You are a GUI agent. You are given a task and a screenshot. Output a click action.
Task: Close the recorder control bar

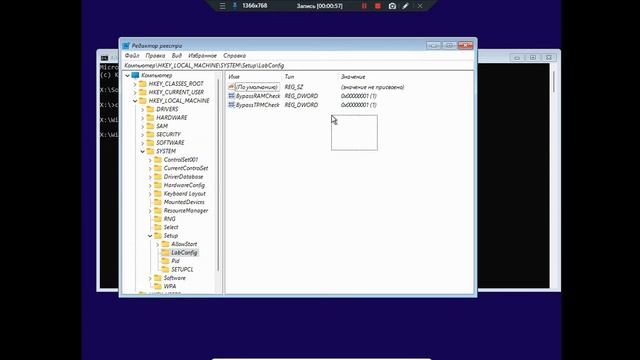(420, 6)
